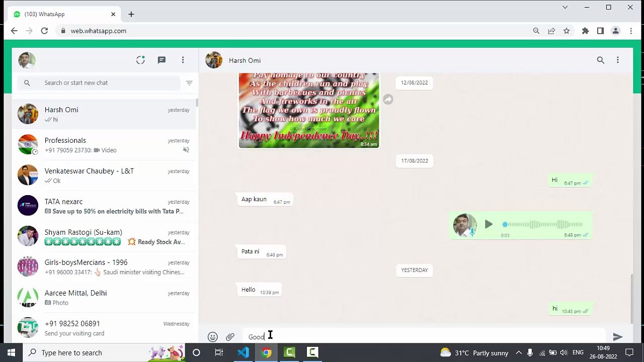Open the Happy Independence Day image

tap(309, 110)
